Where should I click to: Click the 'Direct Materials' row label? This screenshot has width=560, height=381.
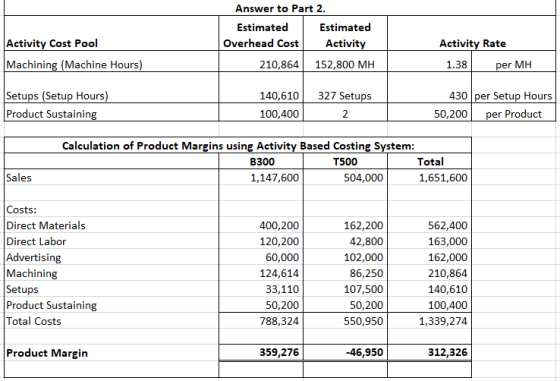[111, 225]
